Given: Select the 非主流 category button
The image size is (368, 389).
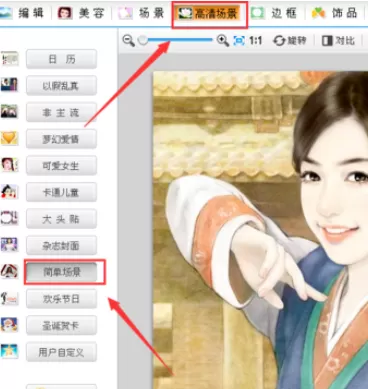Looking at the screenshot, I should [x=61, y=113].
